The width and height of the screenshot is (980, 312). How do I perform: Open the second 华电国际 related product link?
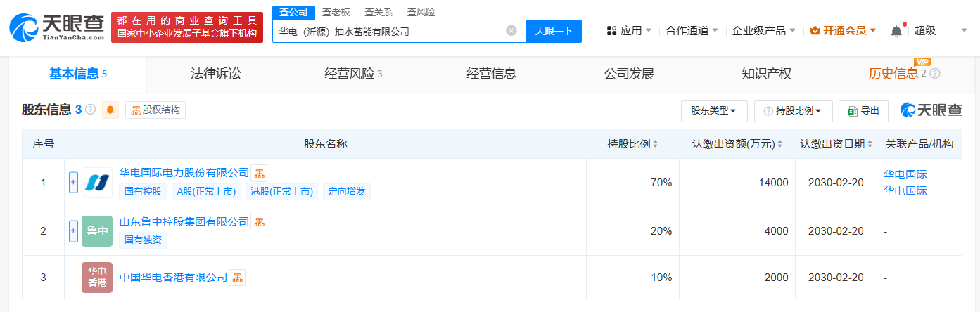tap(905, 190)
